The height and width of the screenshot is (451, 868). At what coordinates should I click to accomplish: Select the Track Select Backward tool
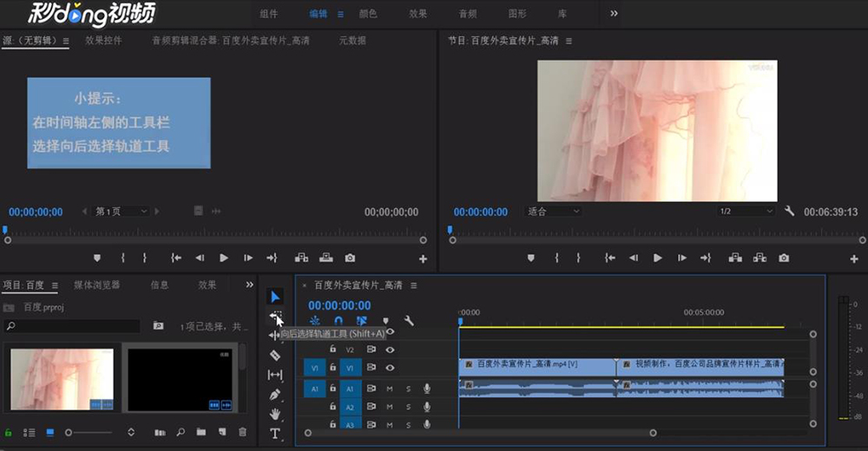[275, 317]
